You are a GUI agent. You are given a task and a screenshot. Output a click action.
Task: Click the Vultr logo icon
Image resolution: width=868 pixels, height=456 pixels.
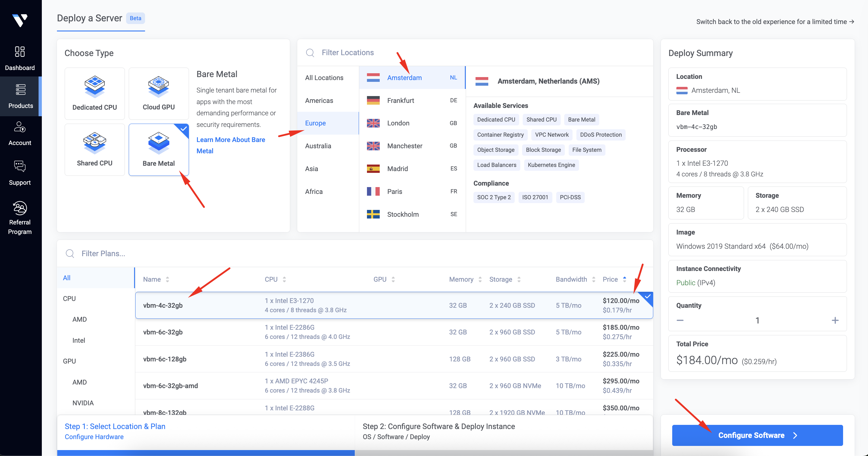[20, 20]
